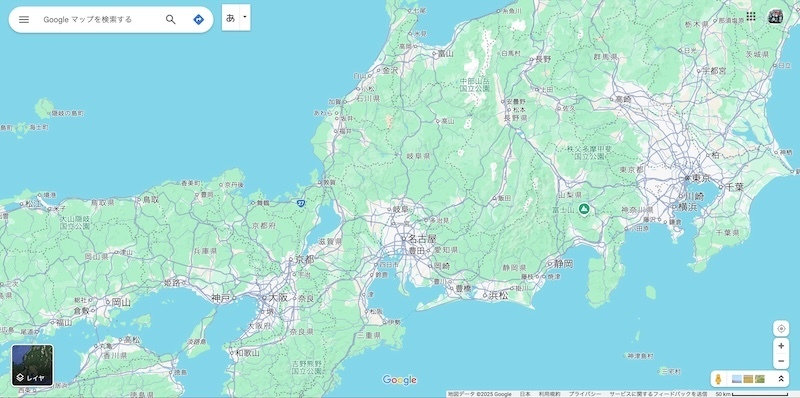Open the 利用規約 terms link

549,394
